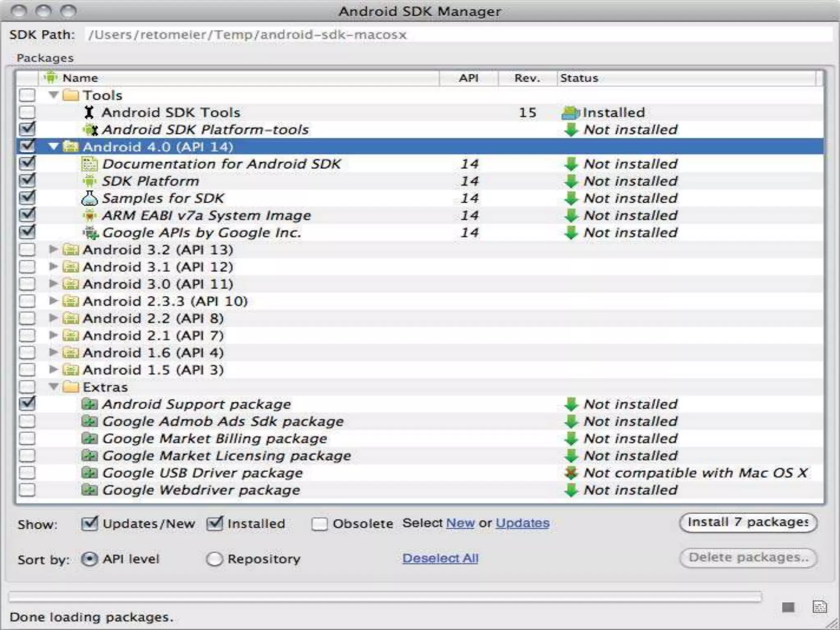
Task: Click the Name column header
Action: 239,78
